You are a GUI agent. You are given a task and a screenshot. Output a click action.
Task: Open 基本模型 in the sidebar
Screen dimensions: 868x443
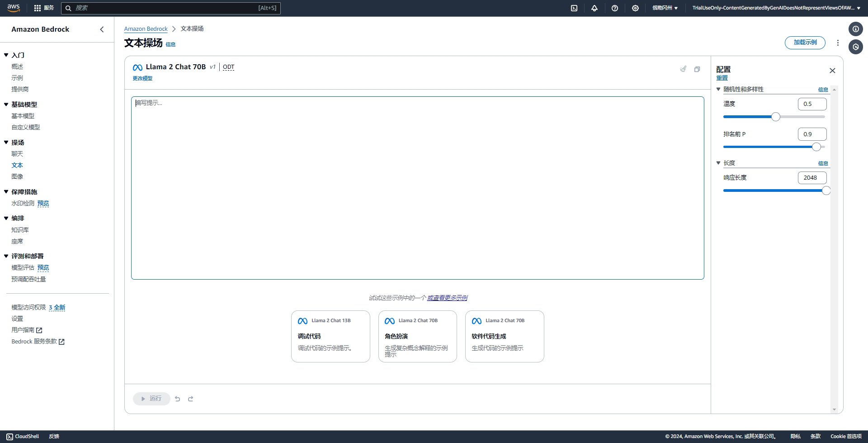pyautogui.click(x=23, y=116)
